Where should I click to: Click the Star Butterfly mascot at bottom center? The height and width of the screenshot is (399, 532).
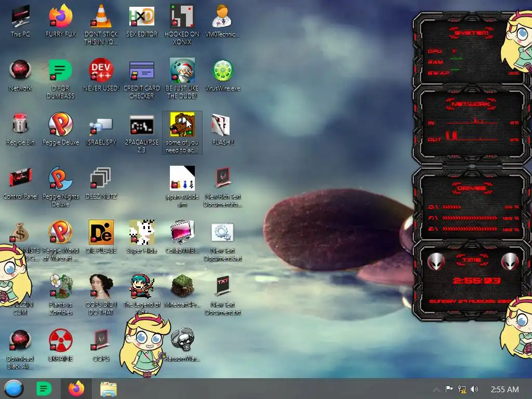145,344
